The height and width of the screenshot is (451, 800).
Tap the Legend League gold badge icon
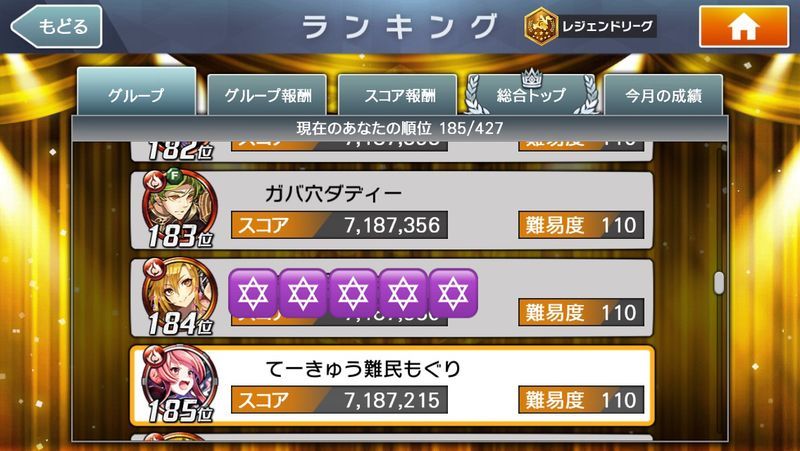[x=541, y=27]
